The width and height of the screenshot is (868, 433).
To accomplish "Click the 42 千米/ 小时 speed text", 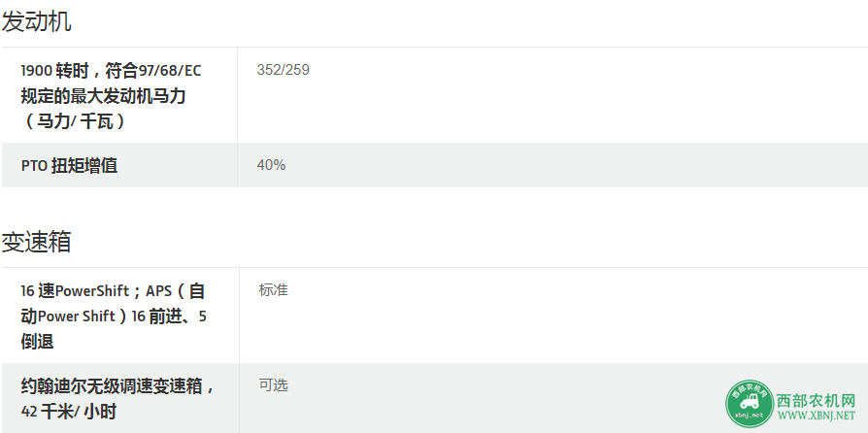I will pyautogui.click(x=69, y=412).
